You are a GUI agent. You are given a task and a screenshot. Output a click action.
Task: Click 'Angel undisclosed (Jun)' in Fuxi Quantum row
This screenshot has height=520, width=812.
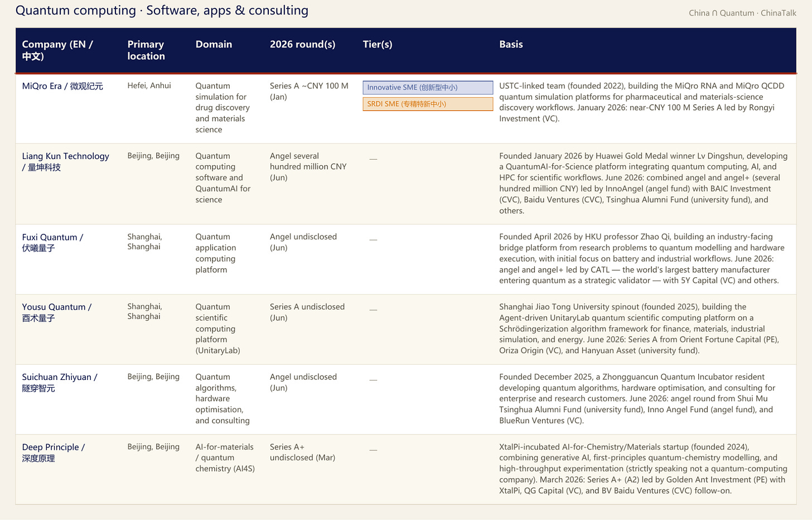(x=303, y=242)
